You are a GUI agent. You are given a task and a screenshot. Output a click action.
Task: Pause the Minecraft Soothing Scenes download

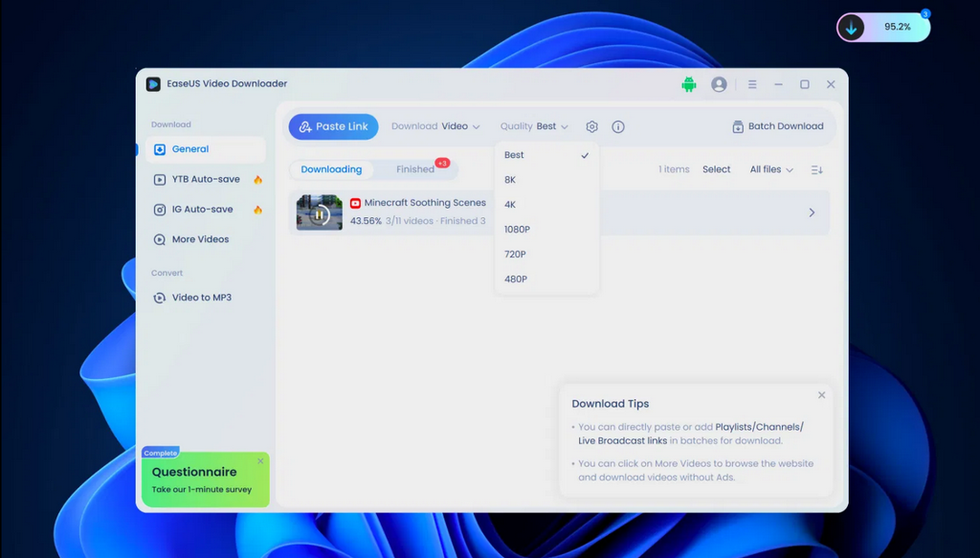pos(320,213)
